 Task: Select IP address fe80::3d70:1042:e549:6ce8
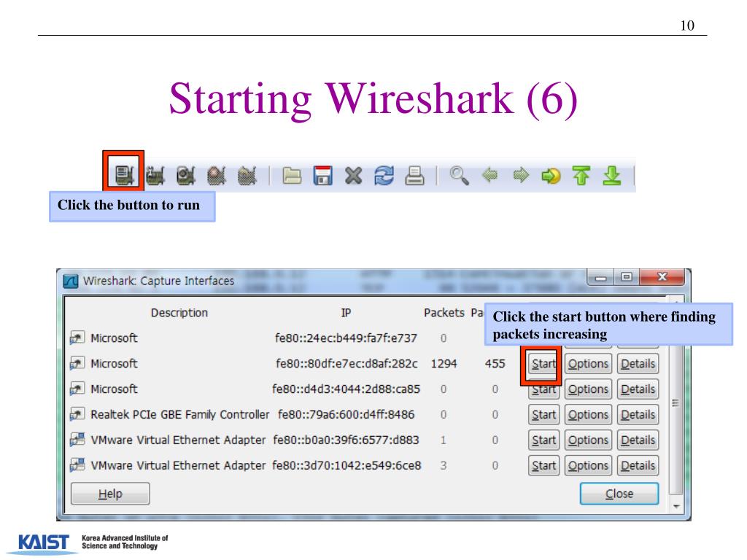click(x=347, y=465)
